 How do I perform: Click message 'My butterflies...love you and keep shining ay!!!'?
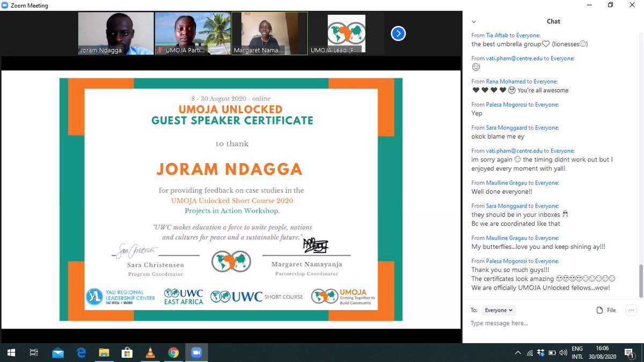pyautogui.click(x=539, y=247)
